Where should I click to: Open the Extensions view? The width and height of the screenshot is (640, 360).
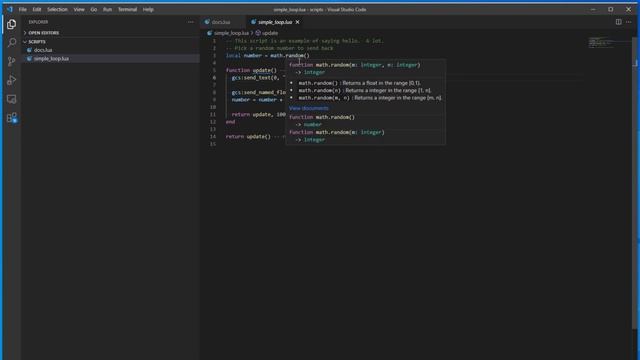[x=11, y=118]
